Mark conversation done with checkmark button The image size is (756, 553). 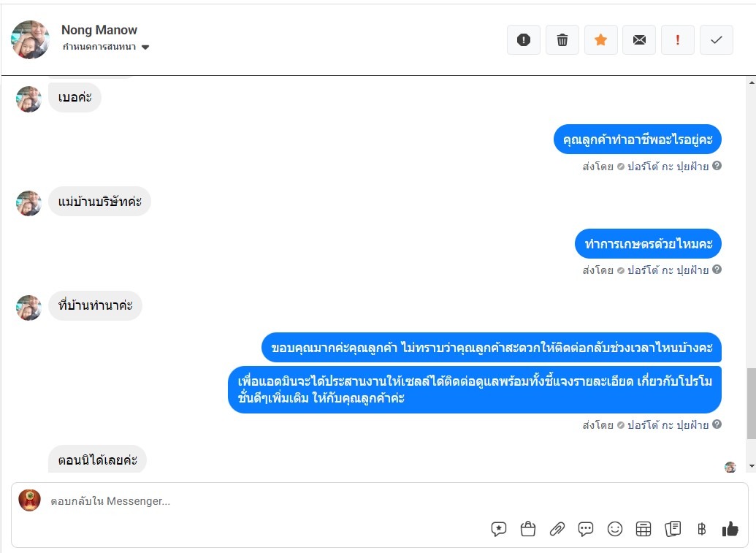click(717, 40)
